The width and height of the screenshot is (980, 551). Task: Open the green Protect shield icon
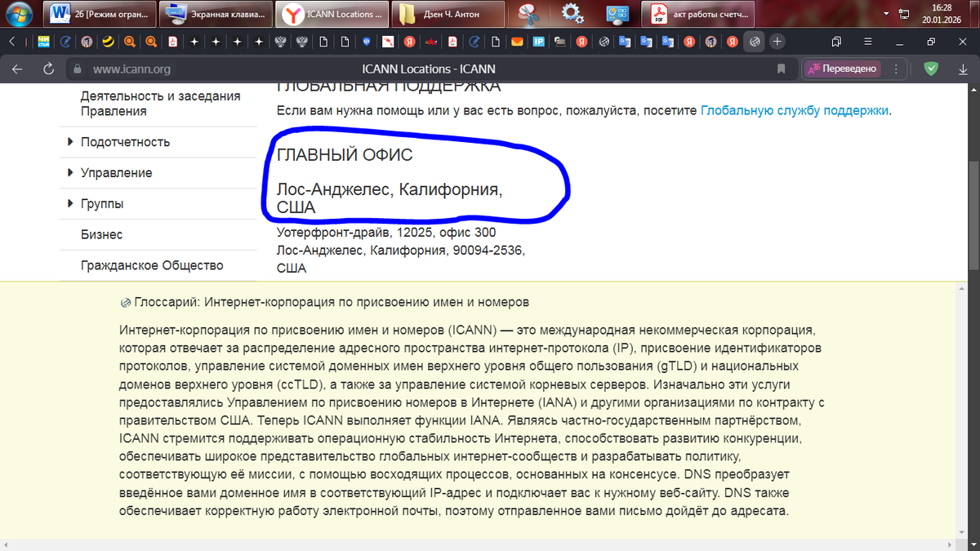pos(931,69)
